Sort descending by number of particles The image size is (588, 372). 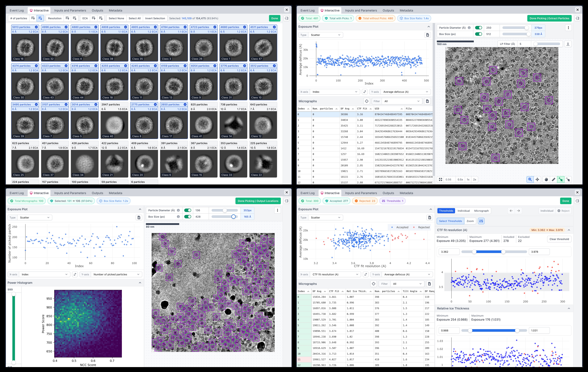tap(40, 18)
